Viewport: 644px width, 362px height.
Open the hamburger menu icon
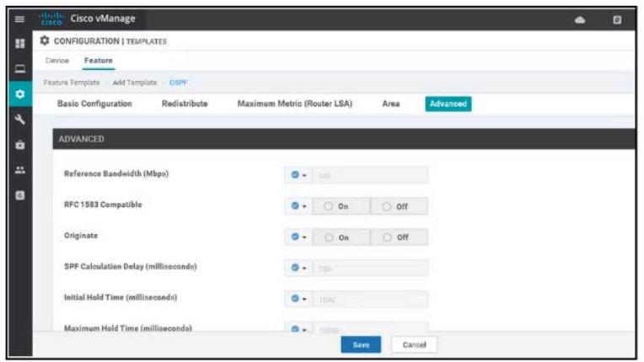pyautogui.click(x=19, y=19)
